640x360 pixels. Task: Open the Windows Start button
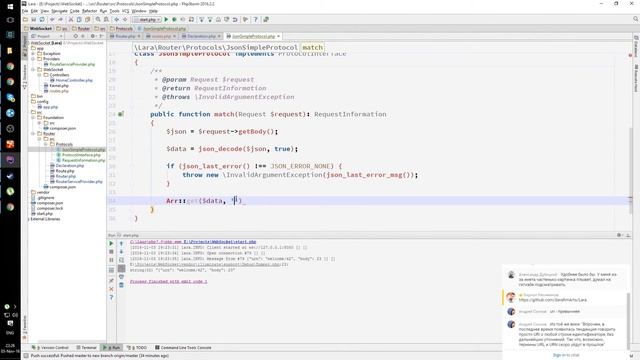pos(10,6)
